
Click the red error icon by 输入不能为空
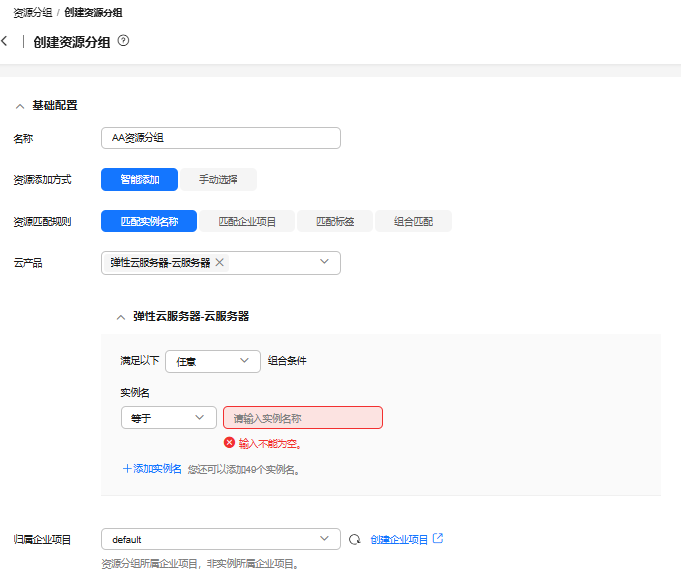(229, 443)
